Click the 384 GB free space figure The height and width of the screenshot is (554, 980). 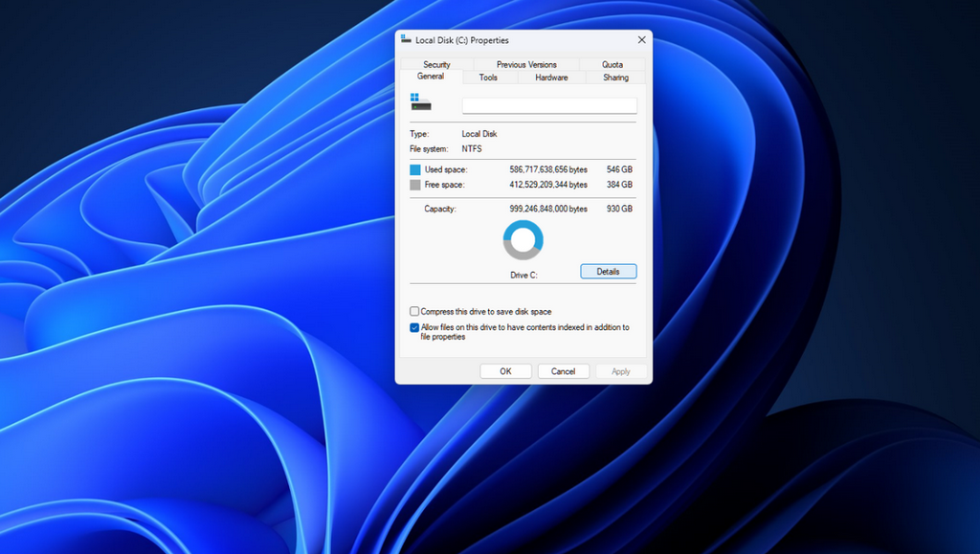[x=619, y=185]
